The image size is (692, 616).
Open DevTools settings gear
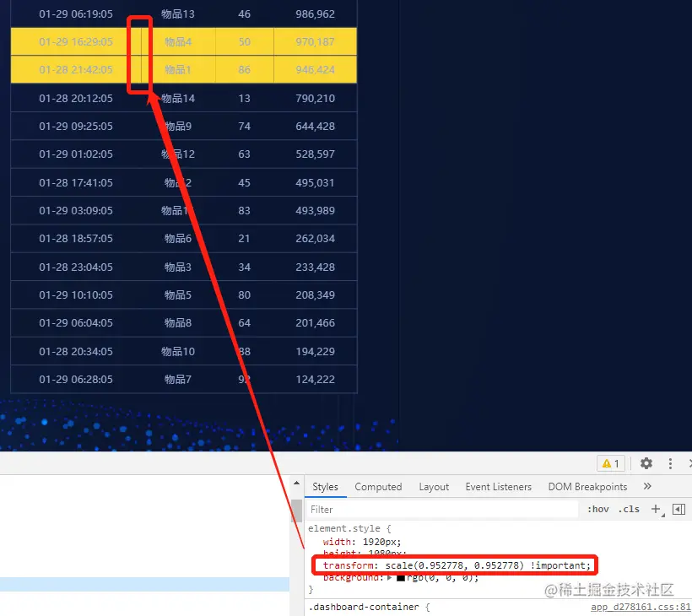tap(646, 463)
